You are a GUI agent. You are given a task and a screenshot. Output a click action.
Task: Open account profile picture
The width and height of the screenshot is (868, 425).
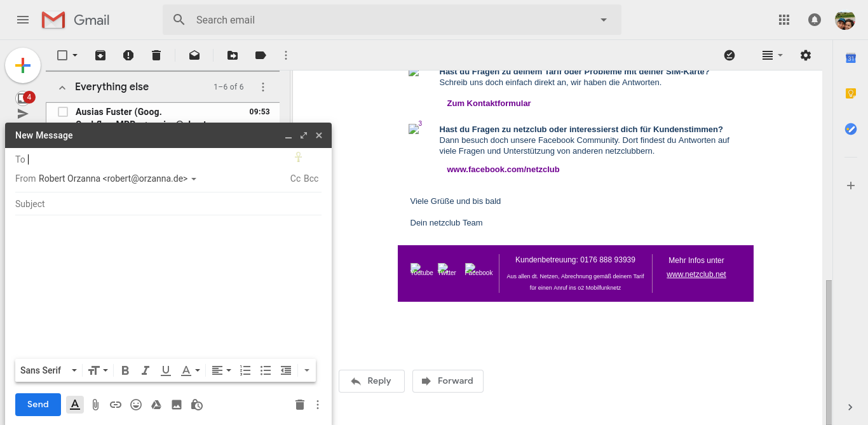845,20
